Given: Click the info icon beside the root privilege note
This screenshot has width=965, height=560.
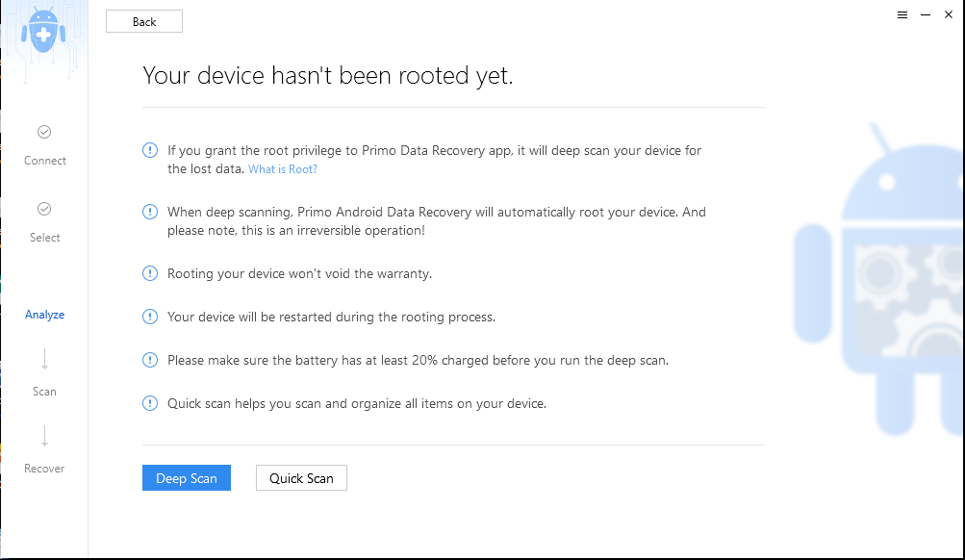Looking at the screenshot, I should (x=149, y=150).
